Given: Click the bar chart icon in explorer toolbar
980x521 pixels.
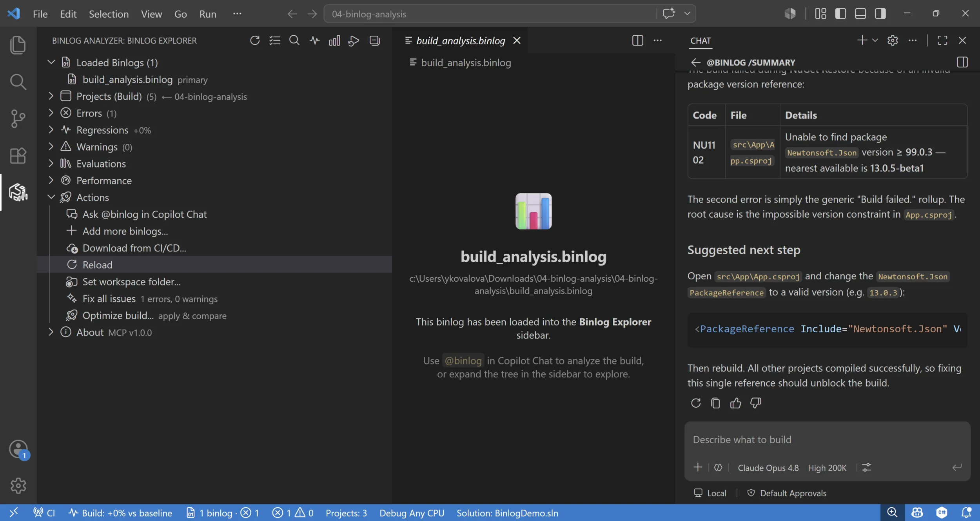Looking at the screenshot, I should coord(334,40).
